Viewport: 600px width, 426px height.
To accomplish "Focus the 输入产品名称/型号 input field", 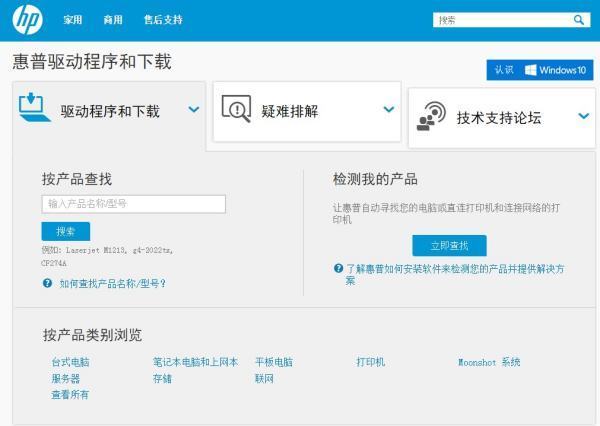I will [134, 204].
